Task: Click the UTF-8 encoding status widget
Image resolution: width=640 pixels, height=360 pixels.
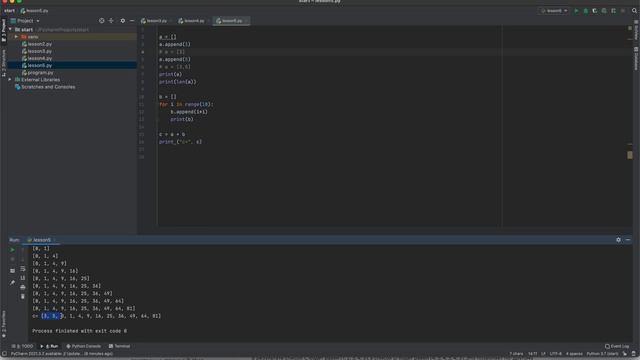Action: pyautogui.click(x=556, y=354)
